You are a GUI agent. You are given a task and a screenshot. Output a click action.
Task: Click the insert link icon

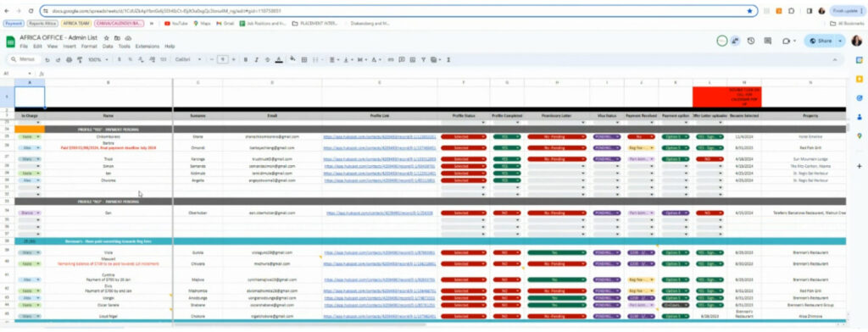(391, 59)
